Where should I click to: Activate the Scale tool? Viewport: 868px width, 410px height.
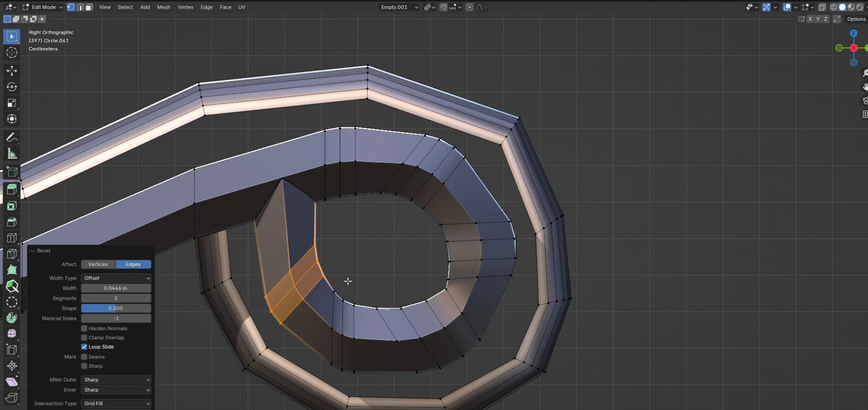tap(12, 103)
